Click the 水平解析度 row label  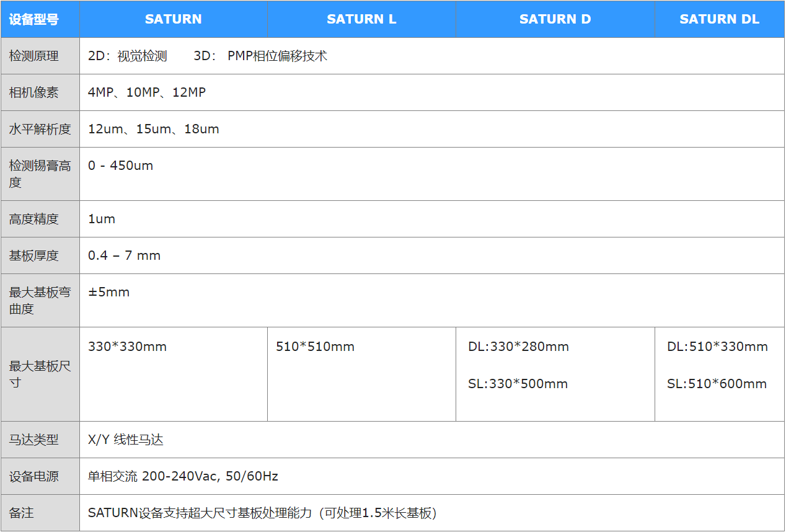click(40, 129)
